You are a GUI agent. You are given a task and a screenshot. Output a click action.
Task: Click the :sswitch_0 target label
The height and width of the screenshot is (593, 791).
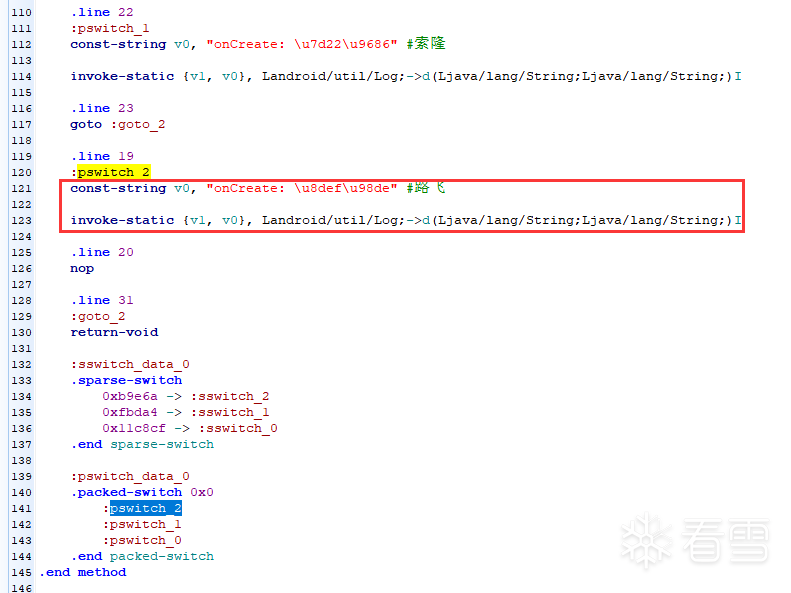[238, 429]
